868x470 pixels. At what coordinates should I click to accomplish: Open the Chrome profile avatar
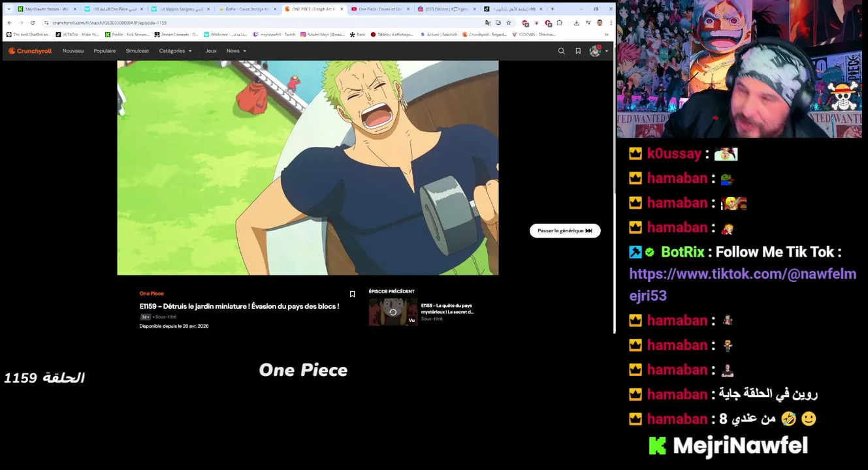pos(600,23)
